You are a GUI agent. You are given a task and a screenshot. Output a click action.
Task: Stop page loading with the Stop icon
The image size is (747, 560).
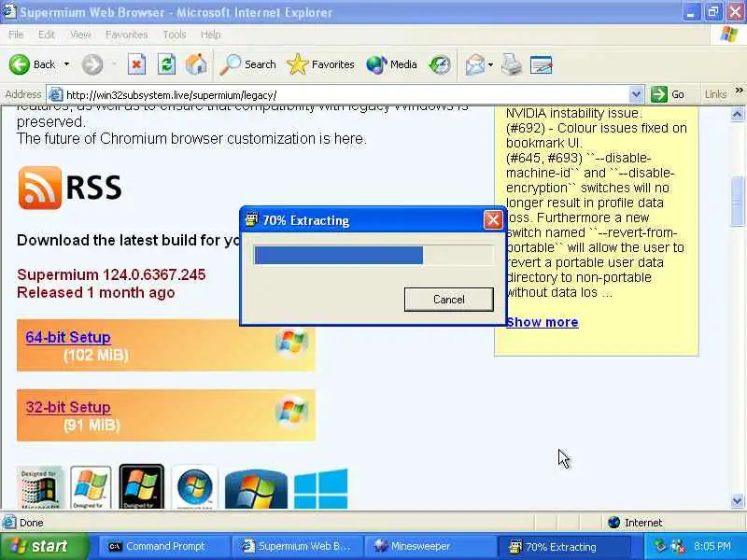tap(136, 64)
